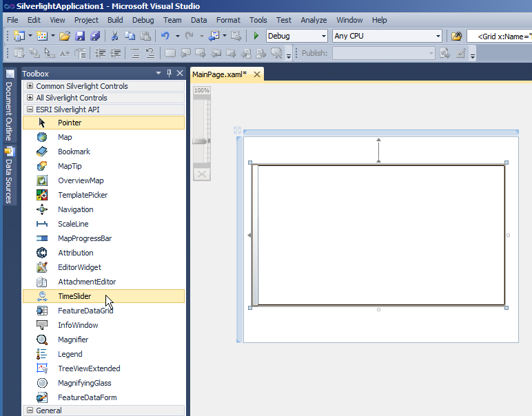Select the MapTip control
532x416 pixels.
coord(104,166)
